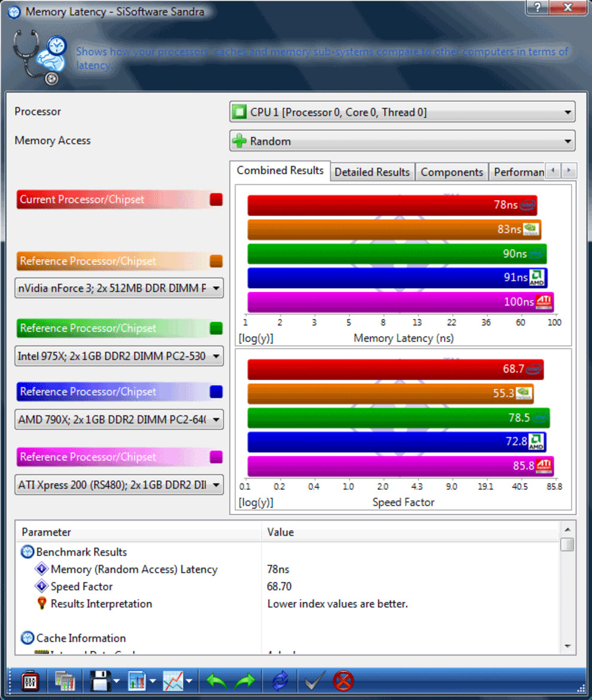Click the copy results toolbar icon
Image resolution: width=592 pixels, height=700 pixels.
(65, 681)
